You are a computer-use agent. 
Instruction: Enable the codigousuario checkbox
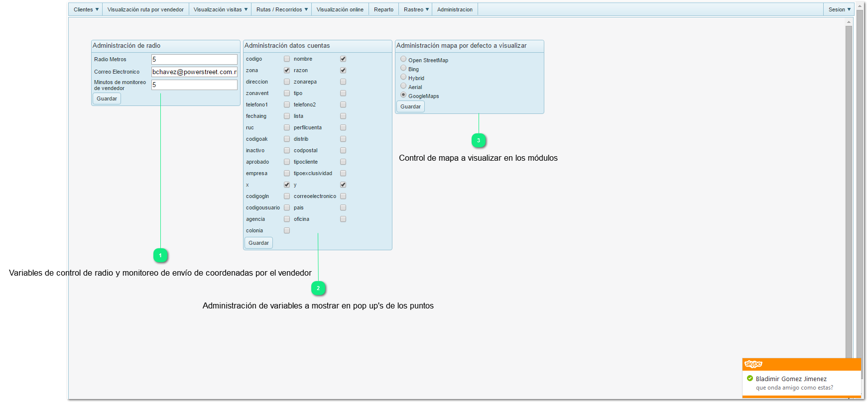coord(287,207)
